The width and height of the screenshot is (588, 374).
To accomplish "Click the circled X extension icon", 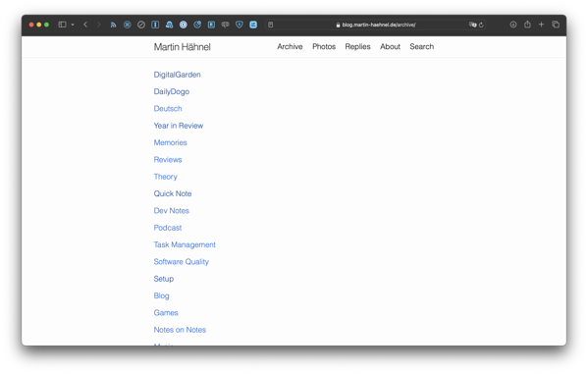I will [x=128, y=25].
